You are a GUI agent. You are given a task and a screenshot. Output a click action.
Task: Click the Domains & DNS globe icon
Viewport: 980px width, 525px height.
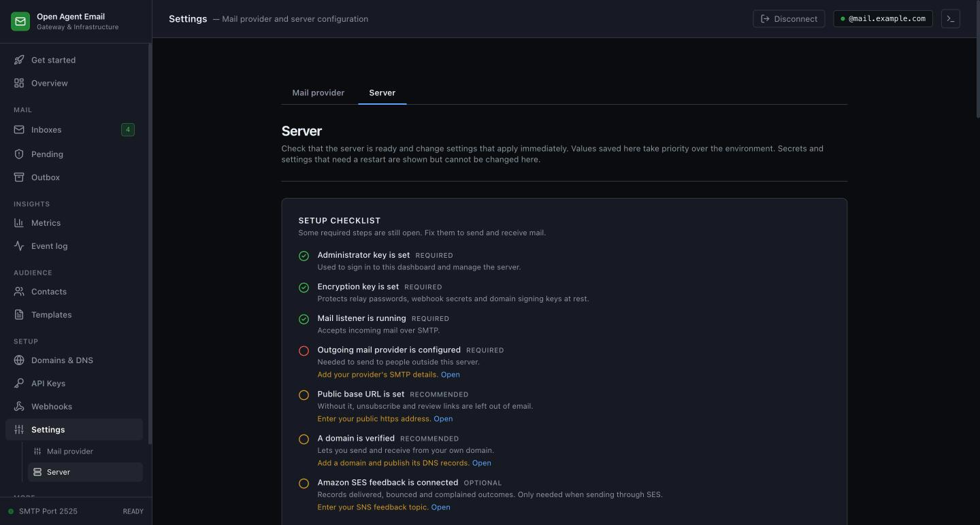19,360
